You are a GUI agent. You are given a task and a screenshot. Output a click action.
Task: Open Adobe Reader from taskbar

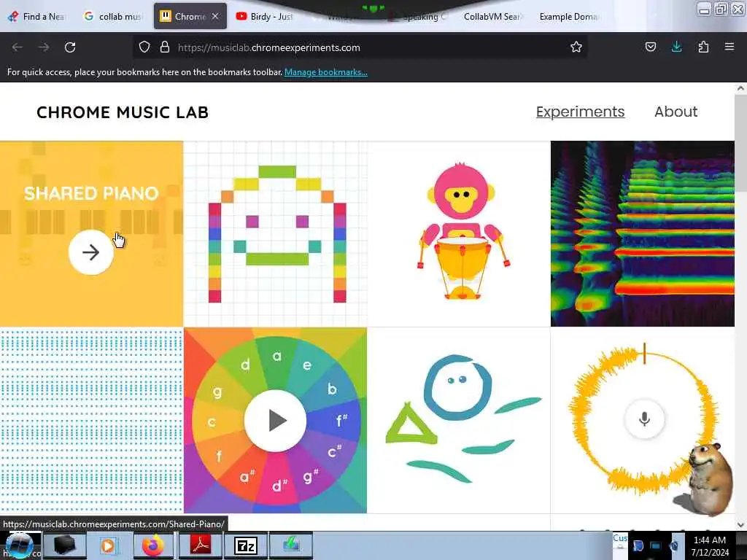click(201, 545)
